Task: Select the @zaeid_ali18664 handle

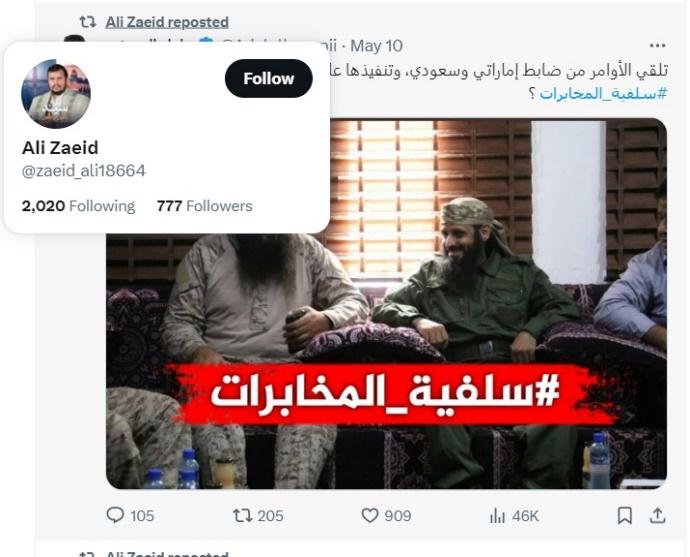Action: (x=84, y=171)
